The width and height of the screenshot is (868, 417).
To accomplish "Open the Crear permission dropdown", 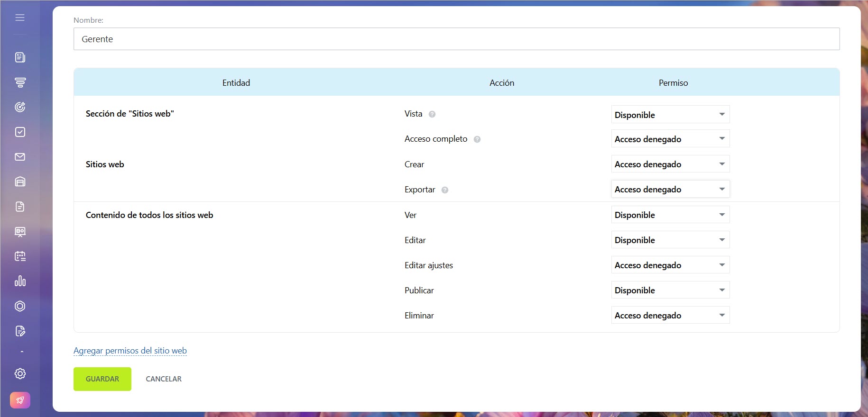I will [670, 164].
